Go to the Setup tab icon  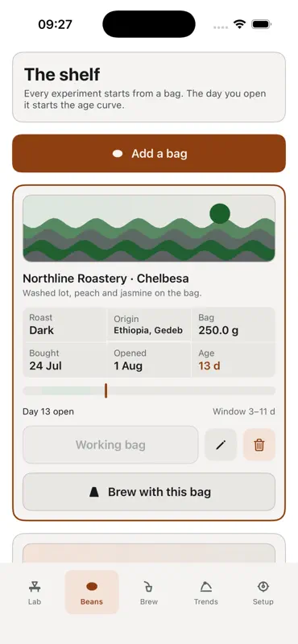pos(263,587)
